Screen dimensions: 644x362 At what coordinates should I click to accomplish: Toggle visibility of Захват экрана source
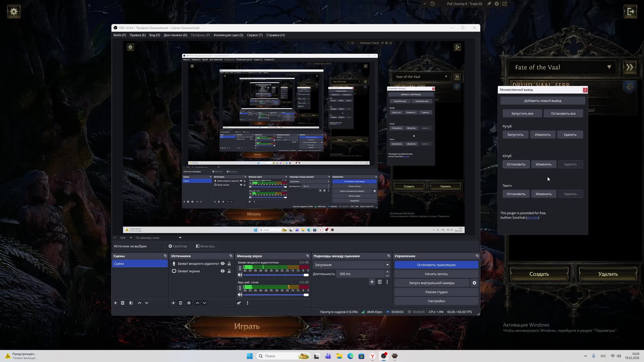point(223,271)
